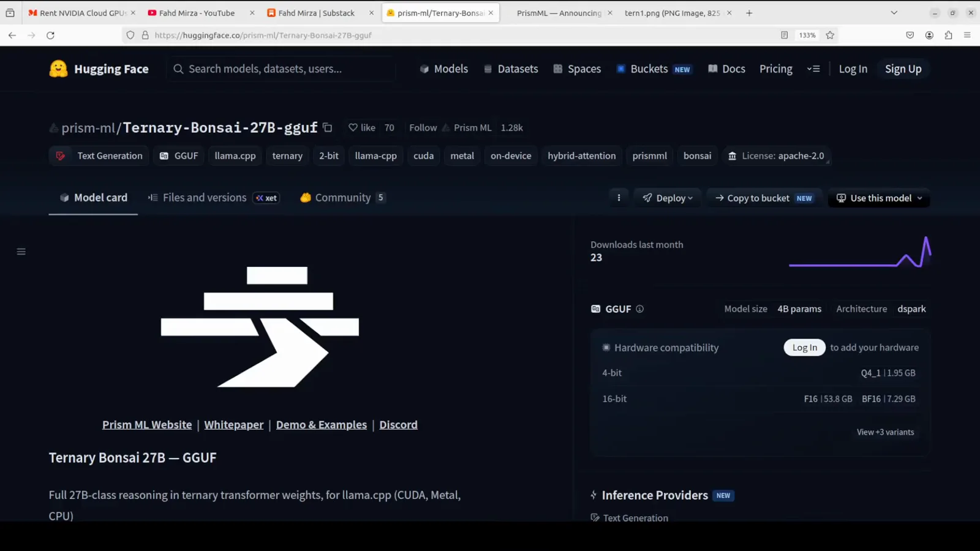The width and height of the screenshot is (980, 551).
Task: Select the Model card tab
Action: 93,198
